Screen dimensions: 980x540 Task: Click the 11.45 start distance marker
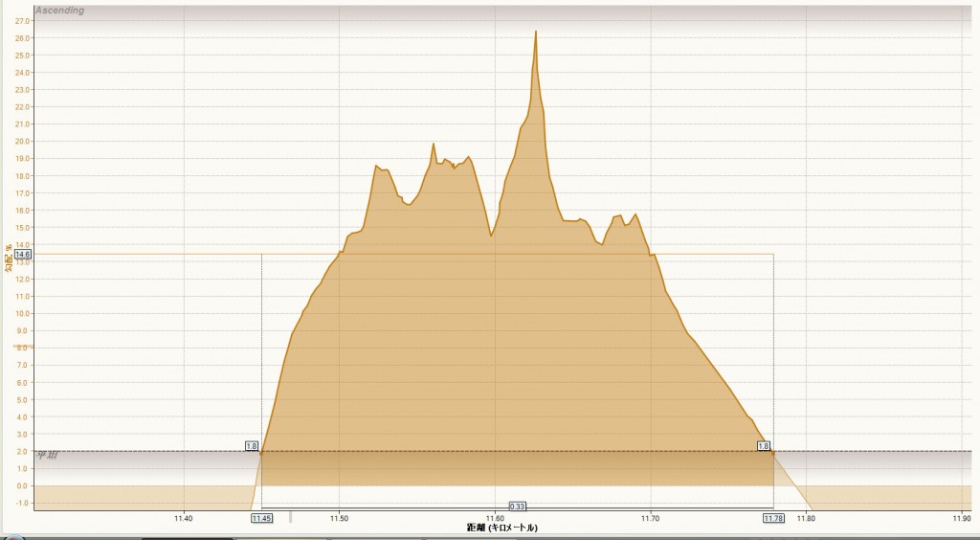coord(261,518)
